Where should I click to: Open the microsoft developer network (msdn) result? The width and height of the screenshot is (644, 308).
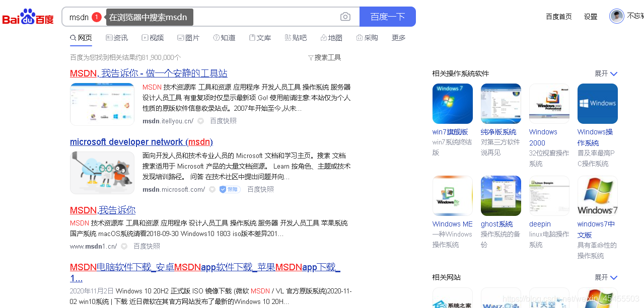click(x=141, y=142)
